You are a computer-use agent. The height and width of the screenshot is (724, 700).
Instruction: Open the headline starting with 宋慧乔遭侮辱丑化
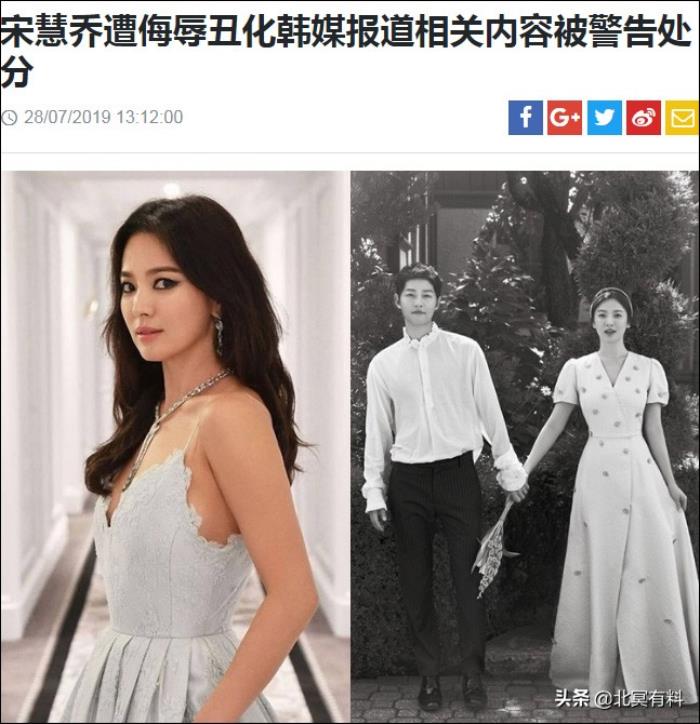pos(345,52)
